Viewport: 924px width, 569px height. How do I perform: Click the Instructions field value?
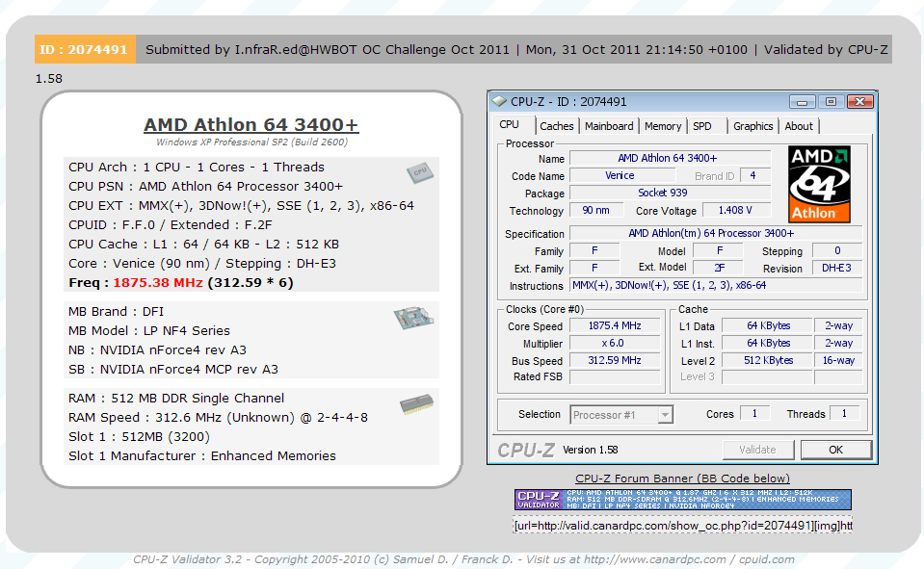coord(715,285)
